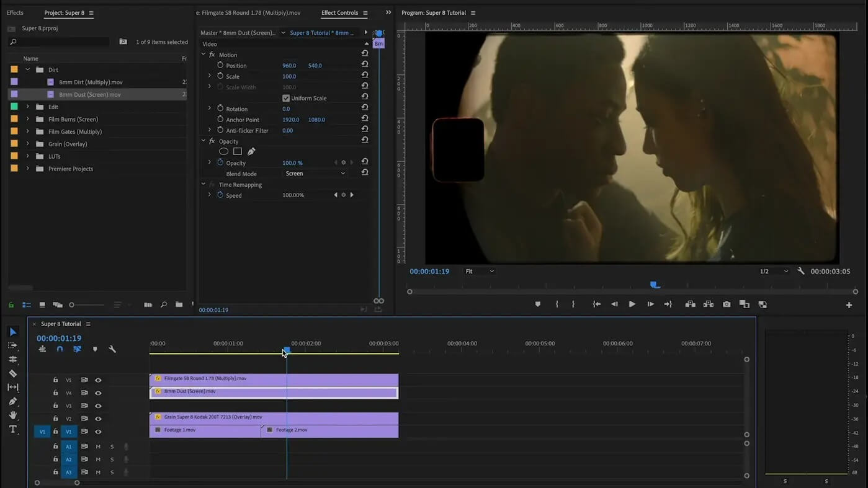Screen dimensions: 868x488
Task: Uncheck the Uniform Scale checkbox
Action: pos(286,98)
